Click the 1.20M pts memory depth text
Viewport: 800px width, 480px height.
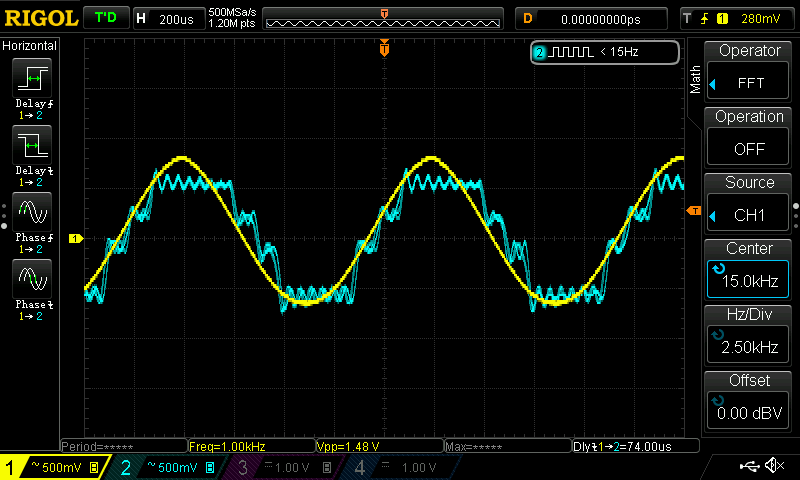pos(232,23)
